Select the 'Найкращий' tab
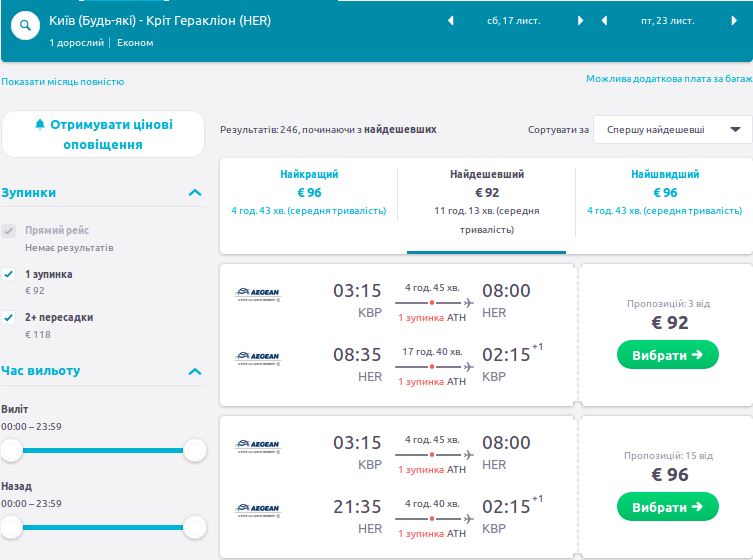This screenshot has width=753, height=560. click(309, 192)
